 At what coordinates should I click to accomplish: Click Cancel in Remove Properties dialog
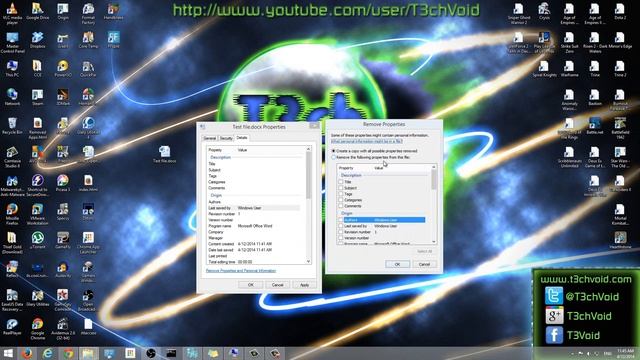(x=424, y=264)
